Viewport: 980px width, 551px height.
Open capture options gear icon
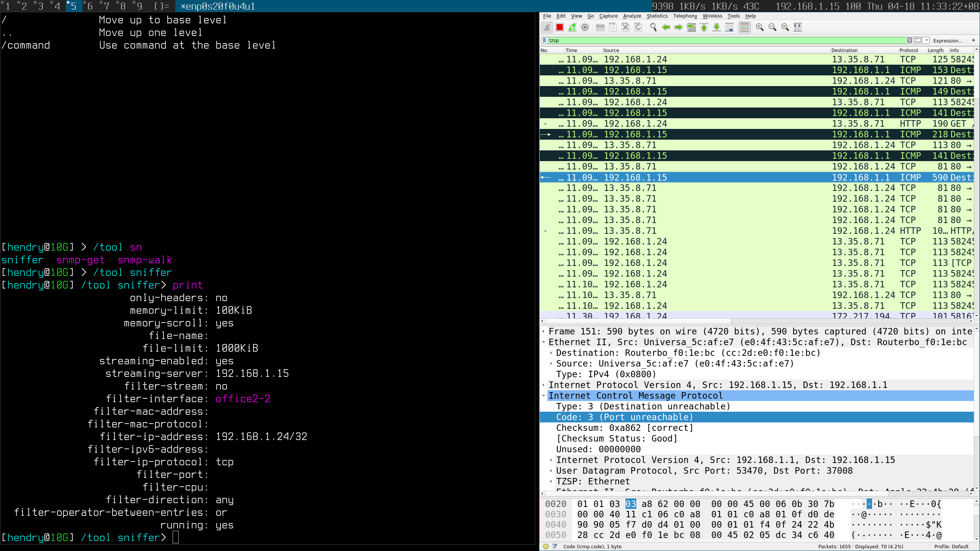[585, 27]
